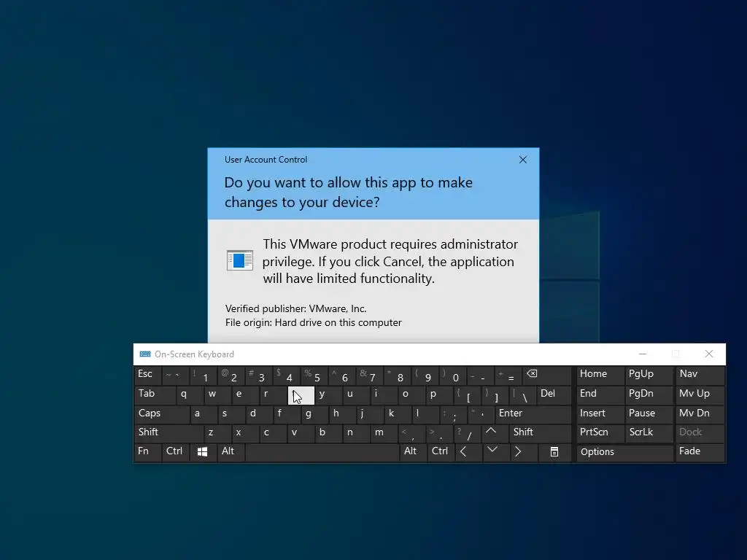Screen dimensions: 747x560
Task: Click the backspace key icon
Action: click(x=547, y=376)
